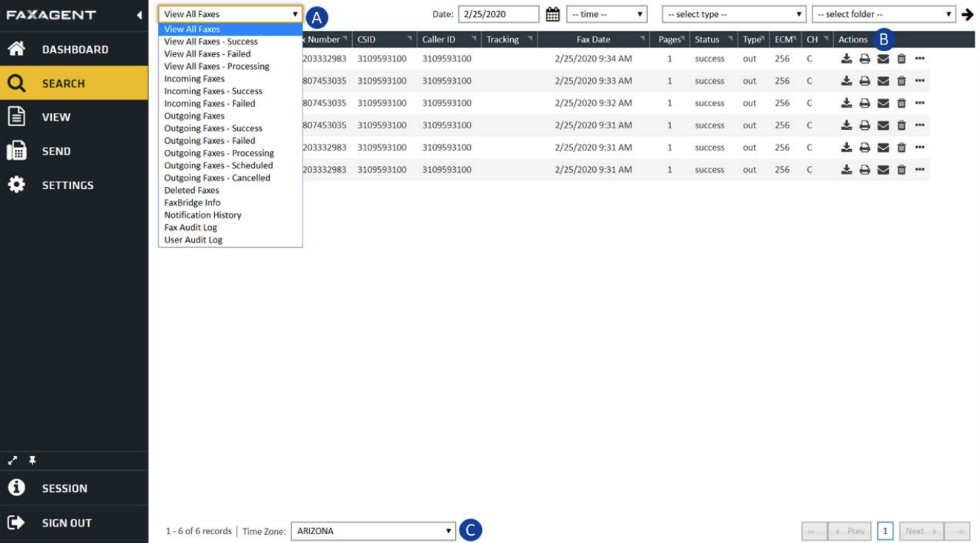
Task: Sign out from the sidebar
Action: (74, 522)
